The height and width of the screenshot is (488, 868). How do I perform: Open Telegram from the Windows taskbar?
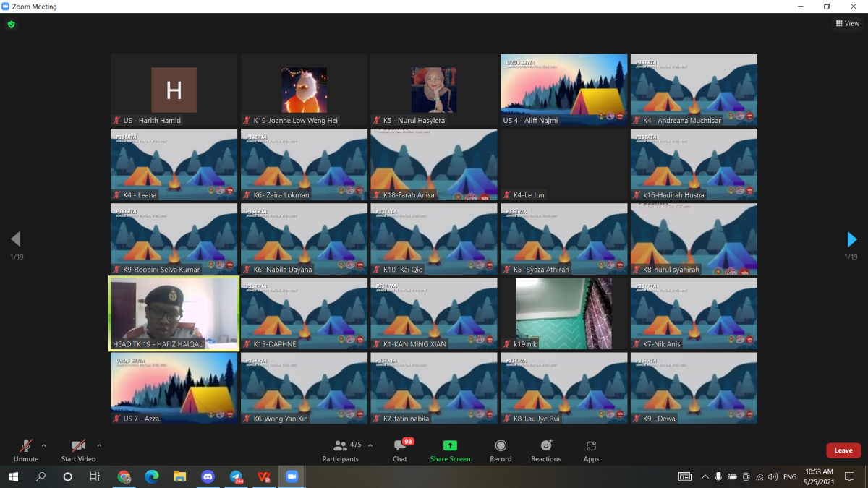point(237,476)
